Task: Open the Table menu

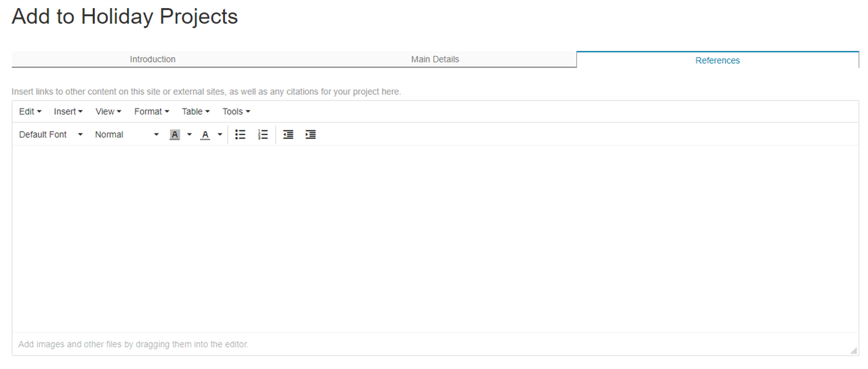Action: click(195, 111)
